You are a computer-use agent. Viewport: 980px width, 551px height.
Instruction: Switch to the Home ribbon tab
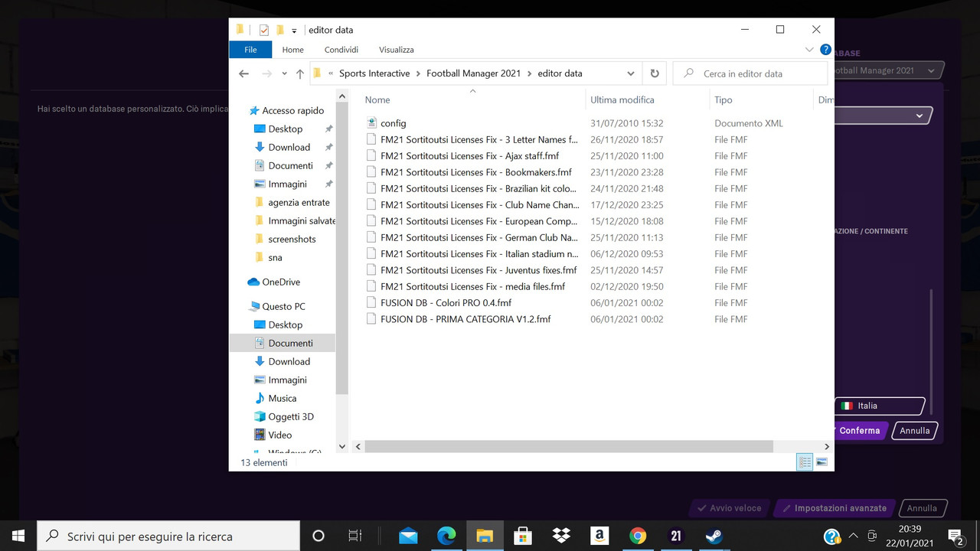tap(292, 50)
